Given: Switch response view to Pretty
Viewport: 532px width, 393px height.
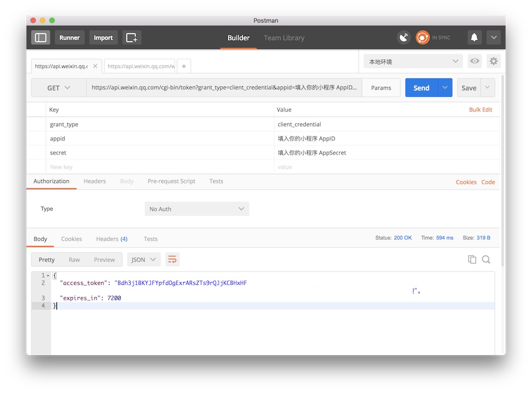Looking at the screenshot, I should tap(46, 260).
